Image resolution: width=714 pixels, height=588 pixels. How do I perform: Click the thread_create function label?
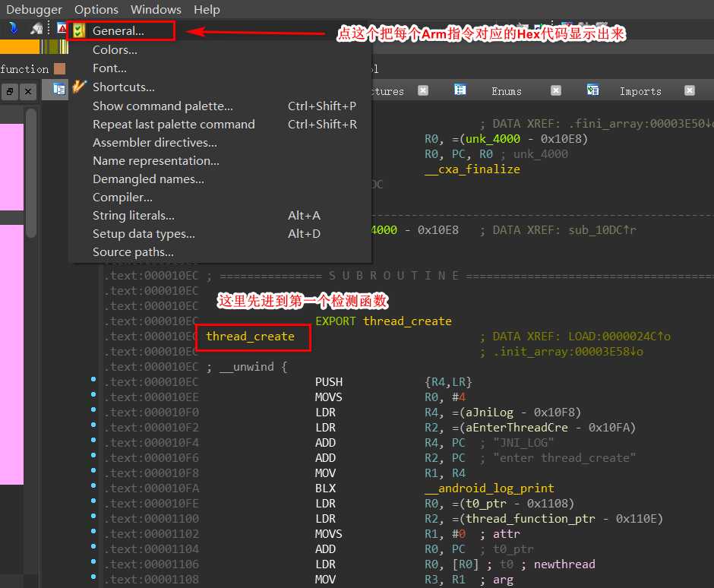250,337
